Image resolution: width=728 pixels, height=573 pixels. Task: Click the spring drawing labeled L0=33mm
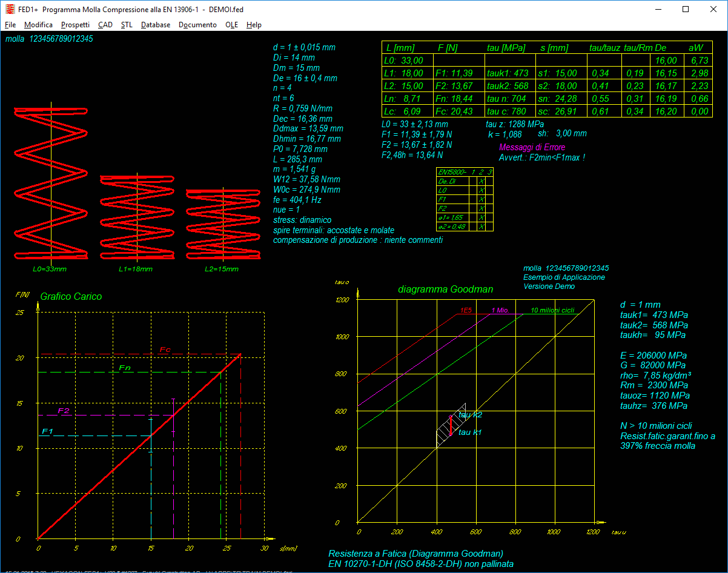coord(51,182)
